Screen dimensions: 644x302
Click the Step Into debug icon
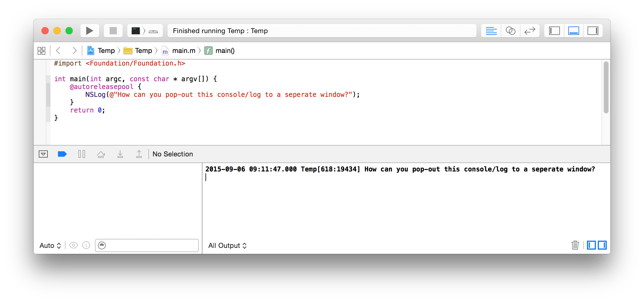(120, 154)
